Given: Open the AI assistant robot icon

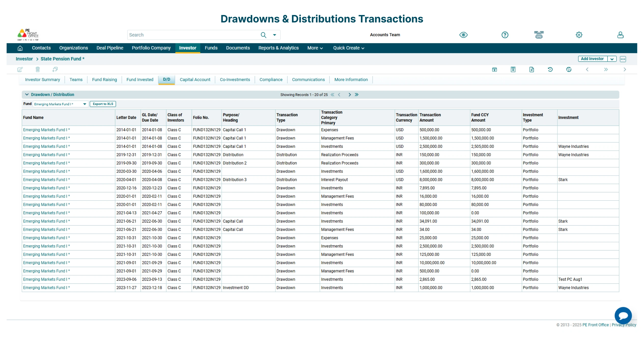Looking at the screenshot, I should [x=539, y=35].
